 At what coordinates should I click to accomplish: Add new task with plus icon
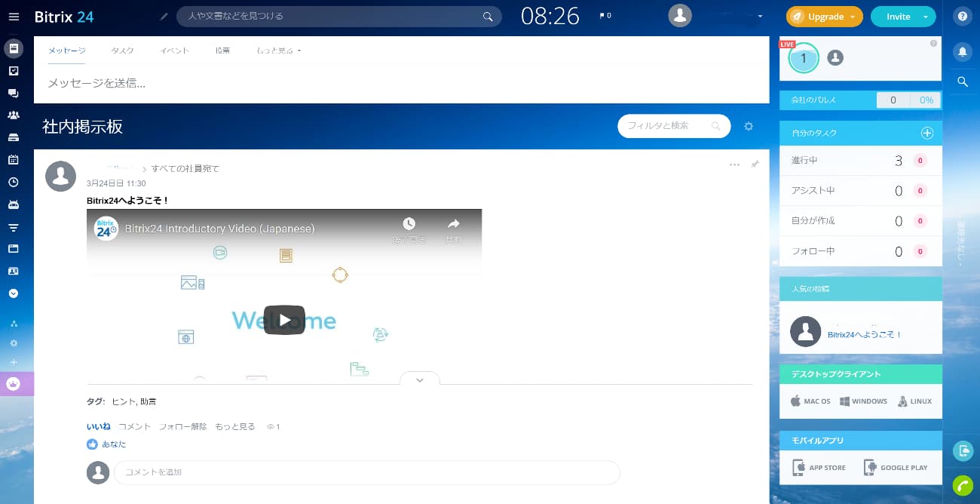(x=927, y=133)
